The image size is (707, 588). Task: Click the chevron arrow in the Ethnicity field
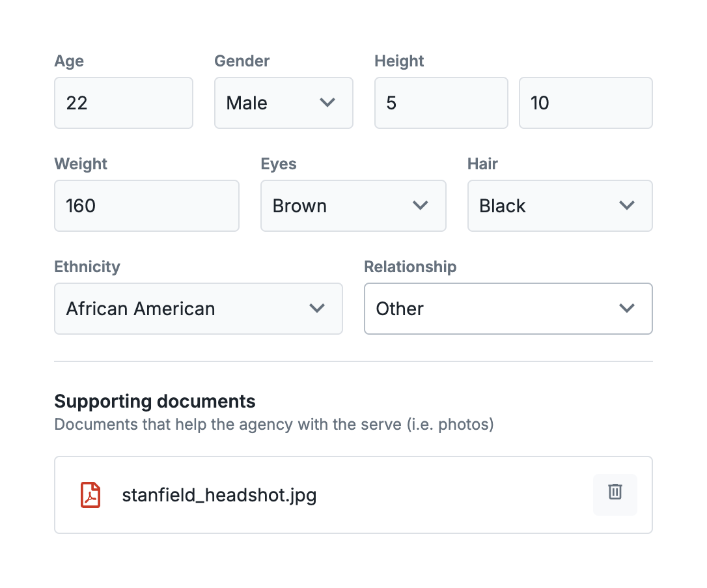pos(317,309)
